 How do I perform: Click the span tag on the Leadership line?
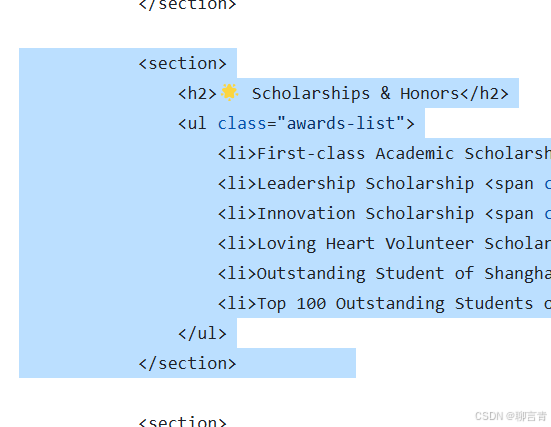click(x=509, y=184)
